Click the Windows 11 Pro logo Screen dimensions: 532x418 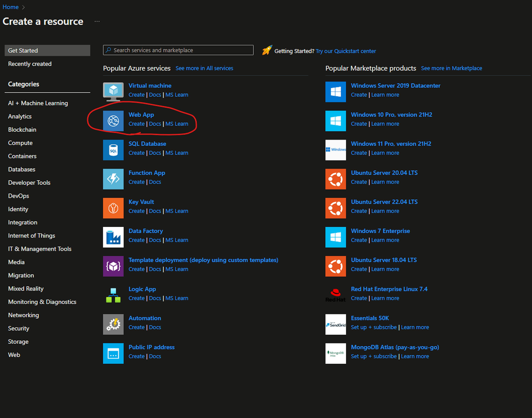(335, 150)
